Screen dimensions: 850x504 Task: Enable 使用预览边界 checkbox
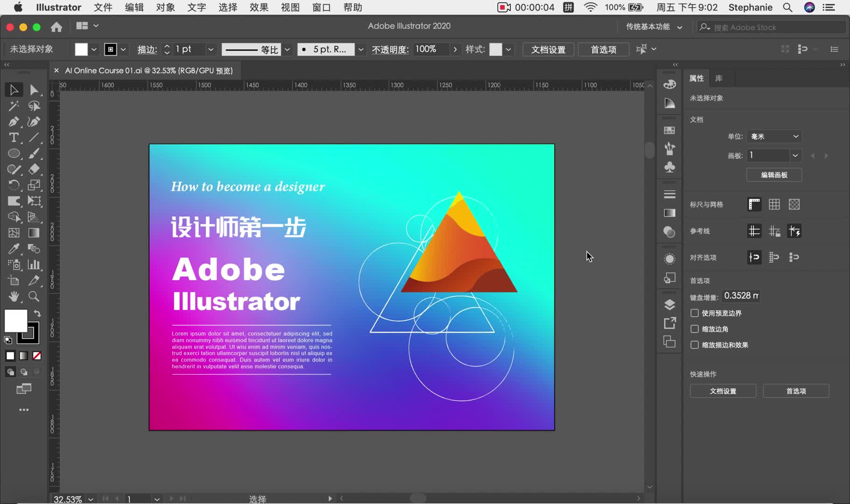(x=694, y=313)
